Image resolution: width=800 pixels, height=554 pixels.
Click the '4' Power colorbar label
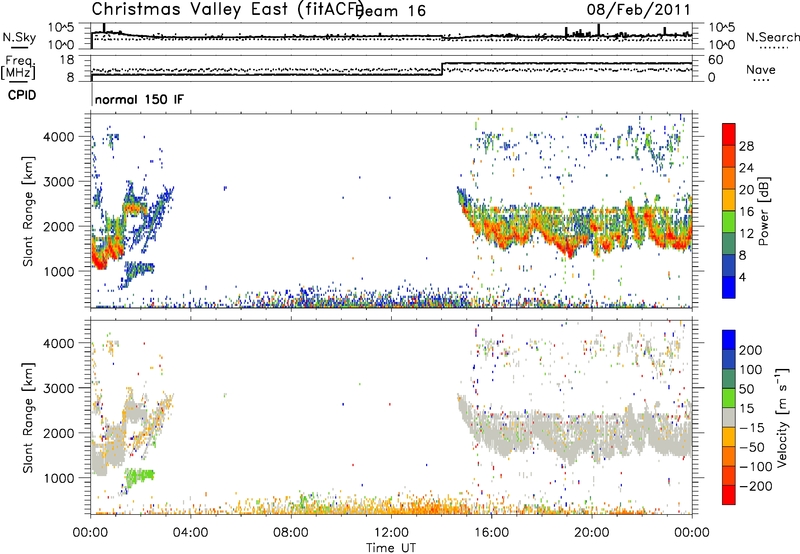point(742,277)
